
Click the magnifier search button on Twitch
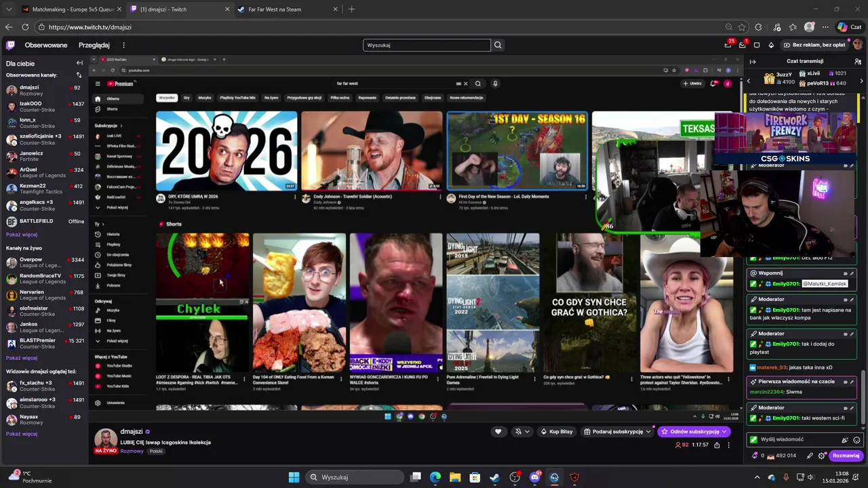498,45
